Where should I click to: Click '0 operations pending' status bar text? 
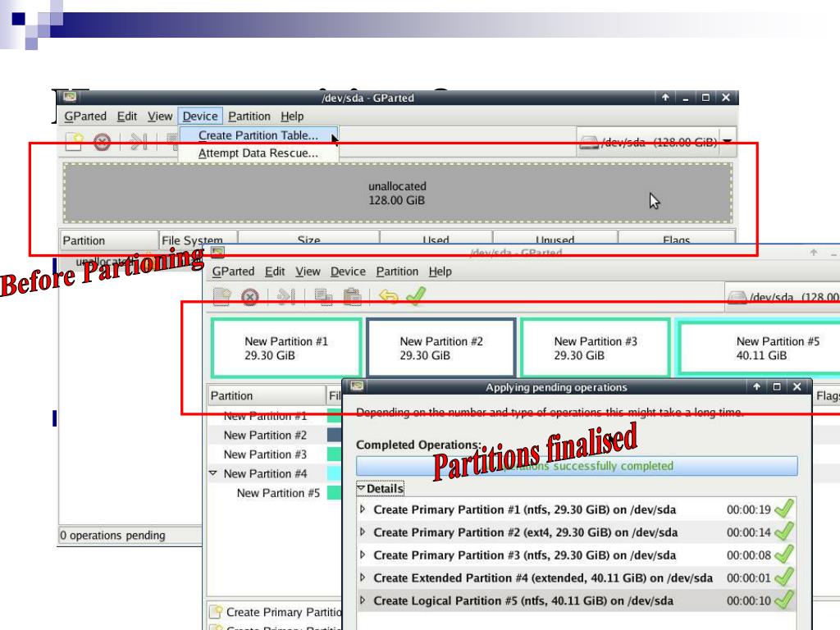click(112, 535)
